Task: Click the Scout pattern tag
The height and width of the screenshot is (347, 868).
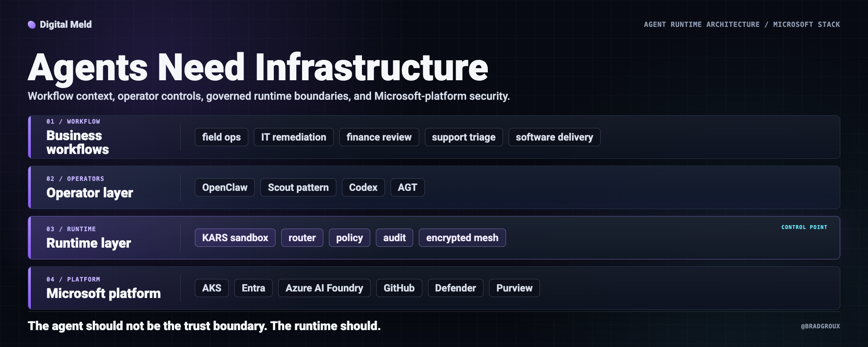Action: (x=298, y=187)
